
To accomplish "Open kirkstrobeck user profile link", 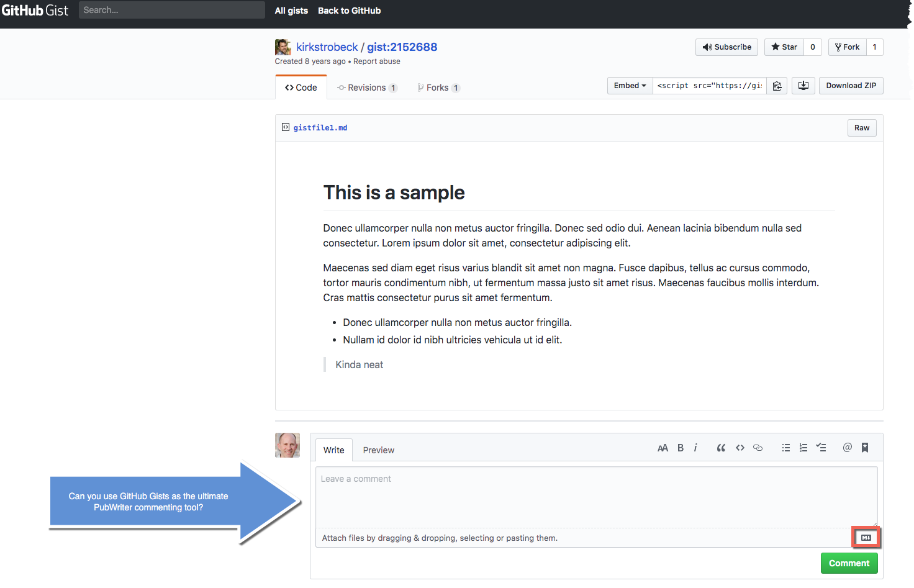I will coord(327,47).
